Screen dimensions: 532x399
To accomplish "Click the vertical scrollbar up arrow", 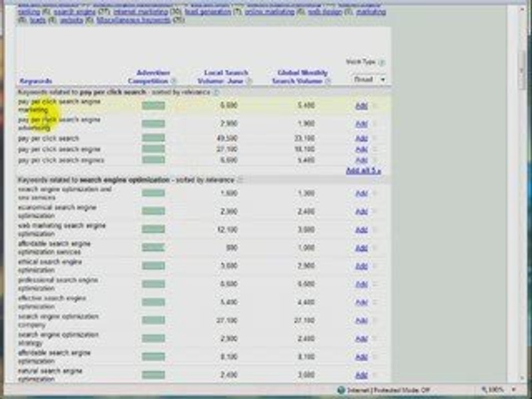I will (x=522, y=9).
